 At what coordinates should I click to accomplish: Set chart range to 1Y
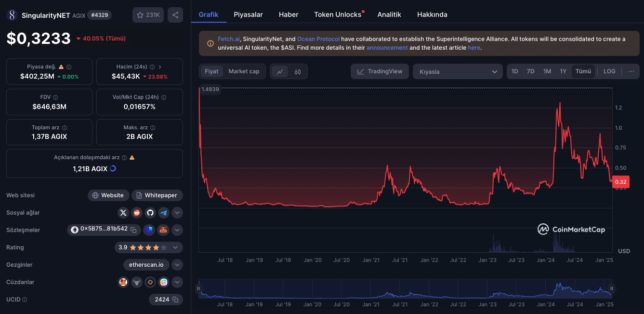563,71
